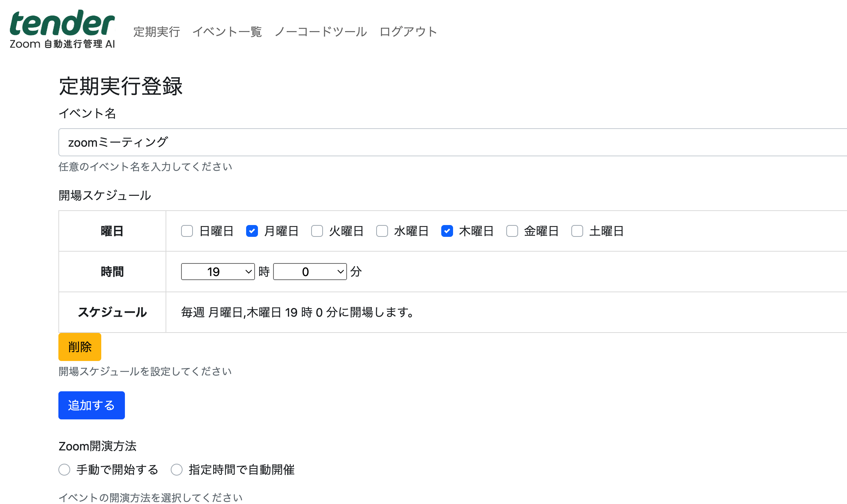847x504 pixels.
Task: Disable the 木曜日 checkbox
Action: pyautogui.click(x=447, y=231)
